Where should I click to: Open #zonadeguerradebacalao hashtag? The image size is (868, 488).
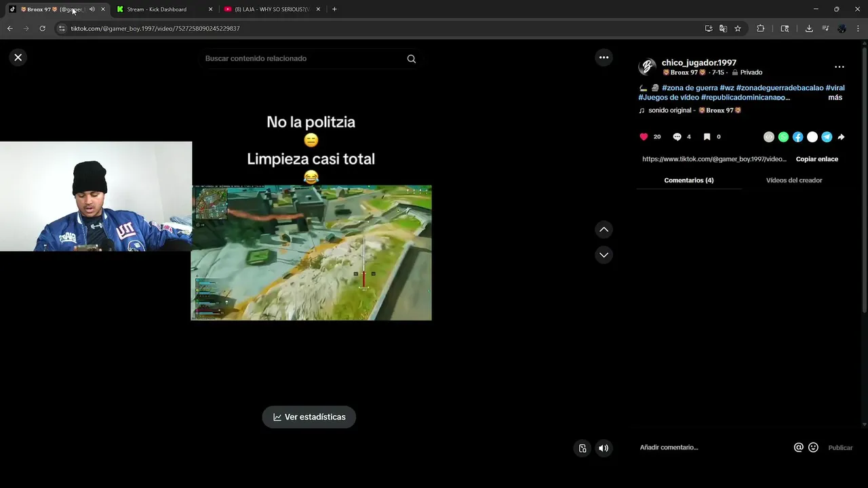click(x=780, y=88)
